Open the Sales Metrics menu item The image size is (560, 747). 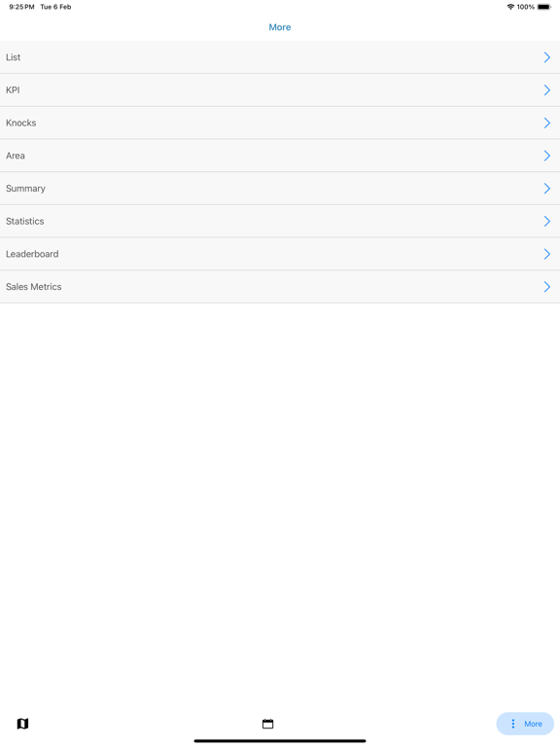point(280,287)
